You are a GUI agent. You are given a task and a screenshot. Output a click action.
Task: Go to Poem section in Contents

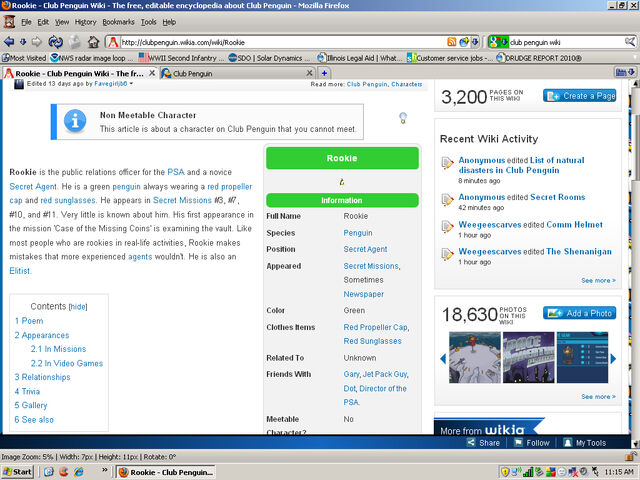pos(29,321)
